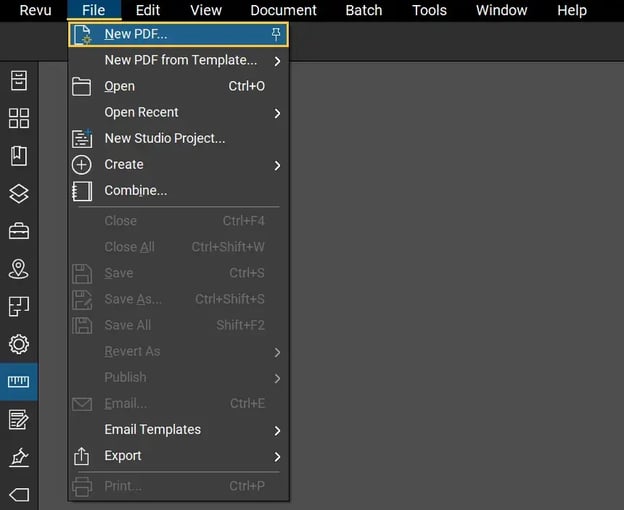The width and height of the screenshot is (624, 510).
Task: Click the Save floppy disk icon
Action: [82, 274]
